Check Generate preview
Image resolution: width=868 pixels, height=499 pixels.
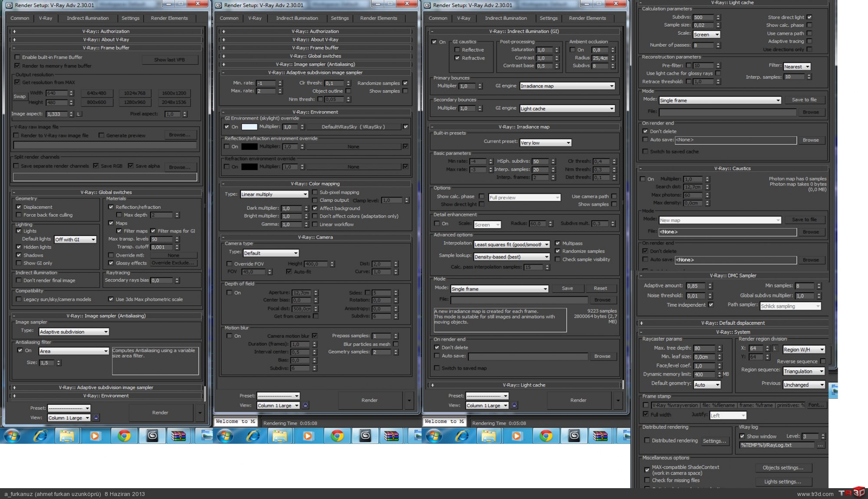[x=101, y=135]
